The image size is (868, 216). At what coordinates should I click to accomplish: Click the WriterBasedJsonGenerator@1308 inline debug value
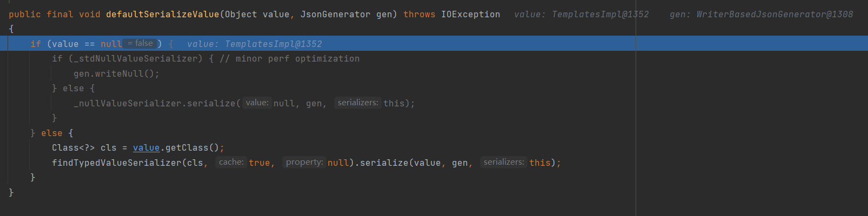pos(774,15)
